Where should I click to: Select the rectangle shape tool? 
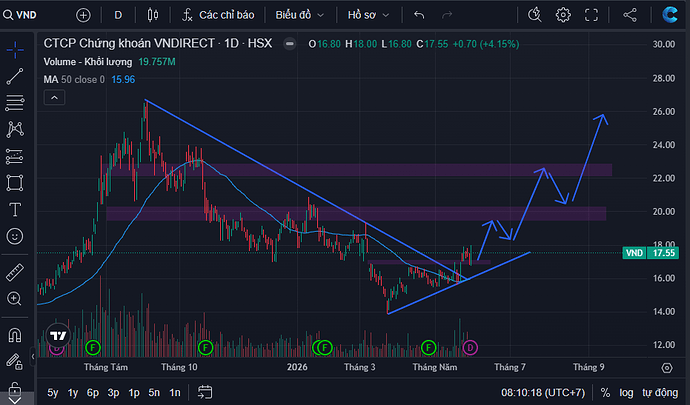[x=15, y=183]
